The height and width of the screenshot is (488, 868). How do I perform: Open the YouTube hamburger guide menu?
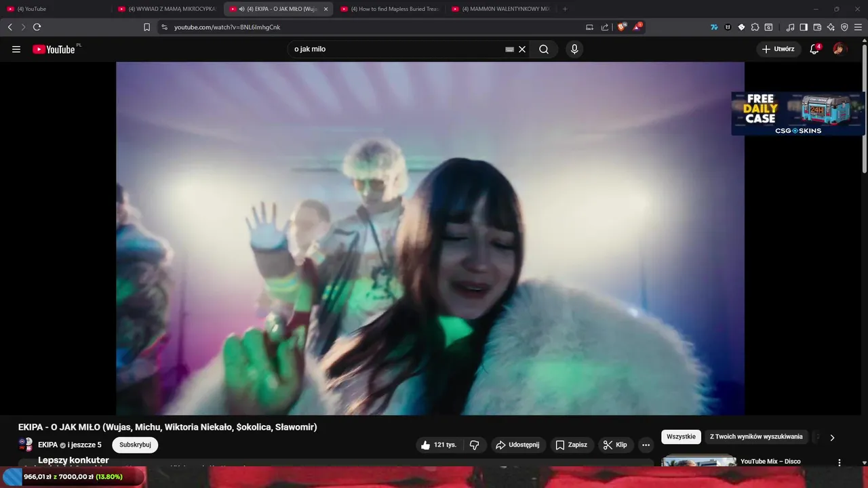tap(16, 49)
